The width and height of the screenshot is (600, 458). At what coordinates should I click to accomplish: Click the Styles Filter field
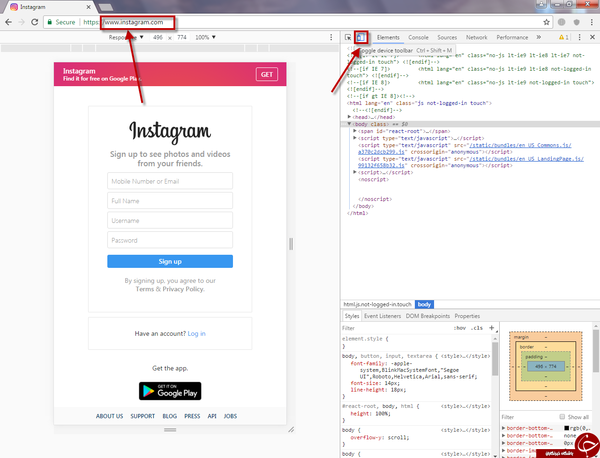click(396, 328)
